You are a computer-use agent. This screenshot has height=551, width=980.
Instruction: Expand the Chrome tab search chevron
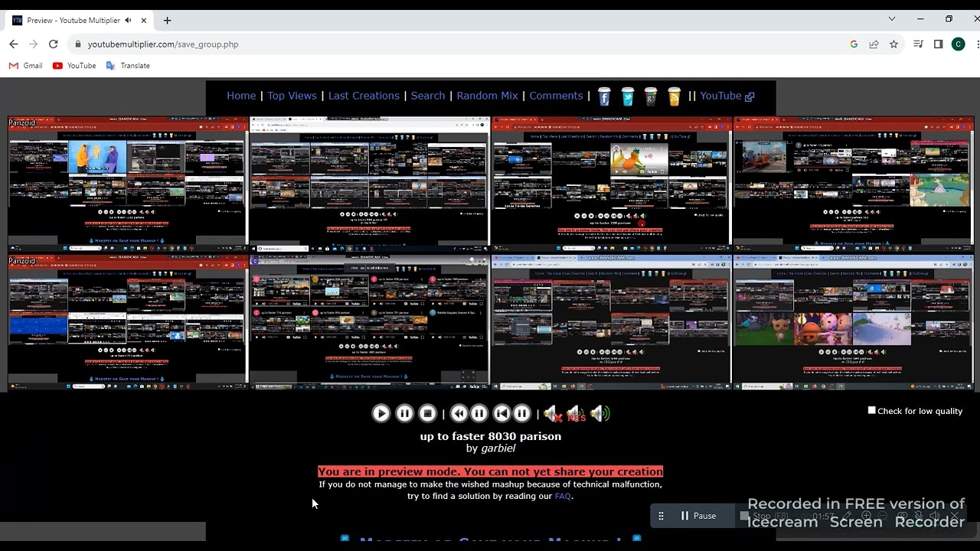point(891,19)
